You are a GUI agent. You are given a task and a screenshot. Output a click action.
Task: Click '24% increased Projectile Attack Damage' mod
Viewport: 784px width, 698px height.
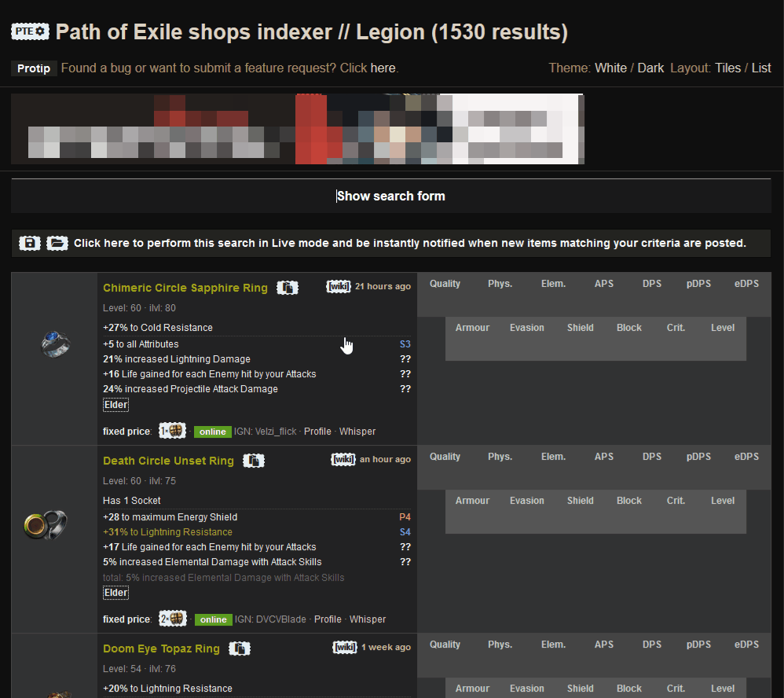190,389
